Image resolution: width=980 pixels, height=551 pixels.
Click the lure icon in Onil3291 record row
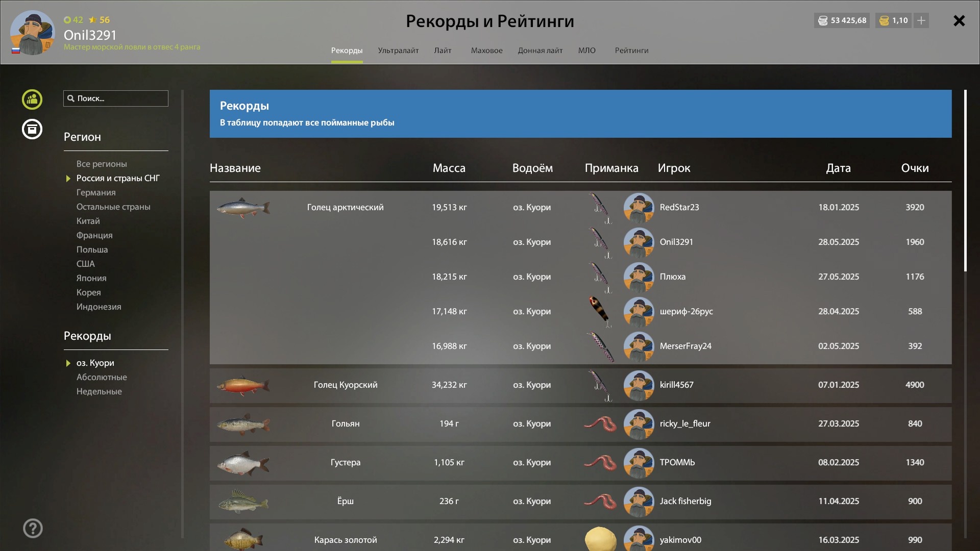(x=600, y=243)
